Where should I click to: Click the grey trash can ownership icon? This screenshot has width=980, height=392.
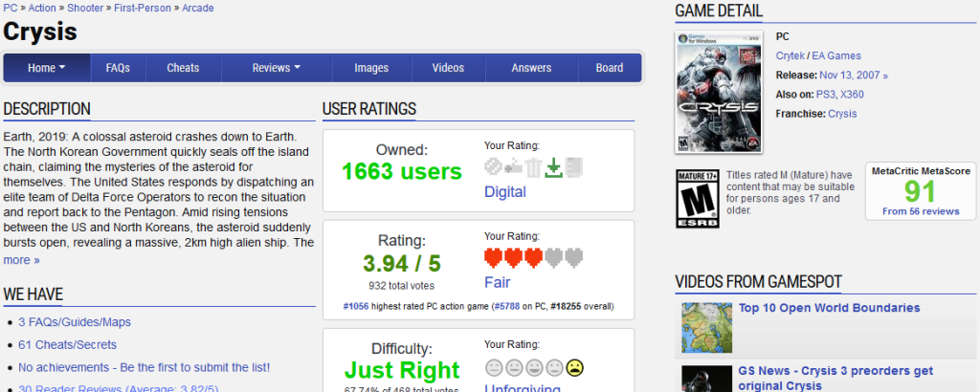click(x=533, y=167)
